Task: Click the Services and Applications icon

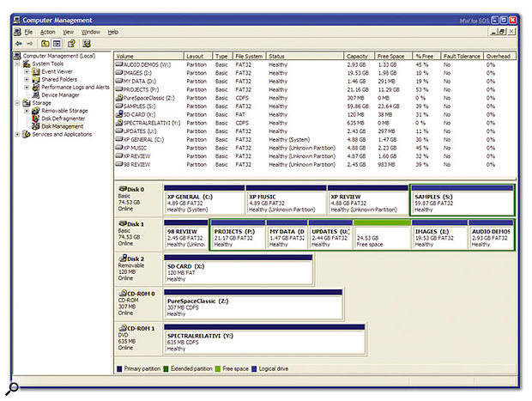Action: tap(27, 134)
